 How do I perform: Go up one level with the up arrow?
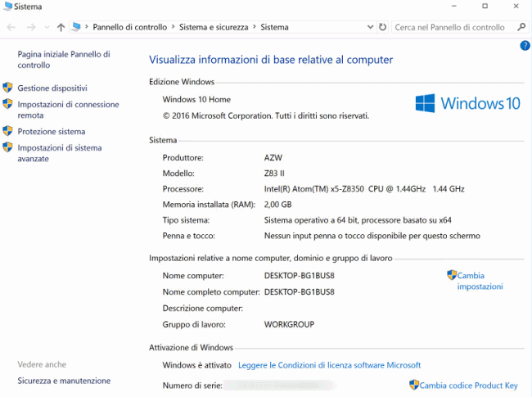(61, 27)
